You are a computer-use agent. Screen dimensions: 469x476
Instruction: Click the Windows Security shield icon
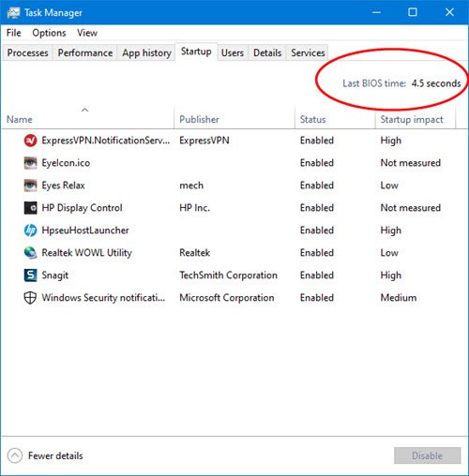pos(30,298)
